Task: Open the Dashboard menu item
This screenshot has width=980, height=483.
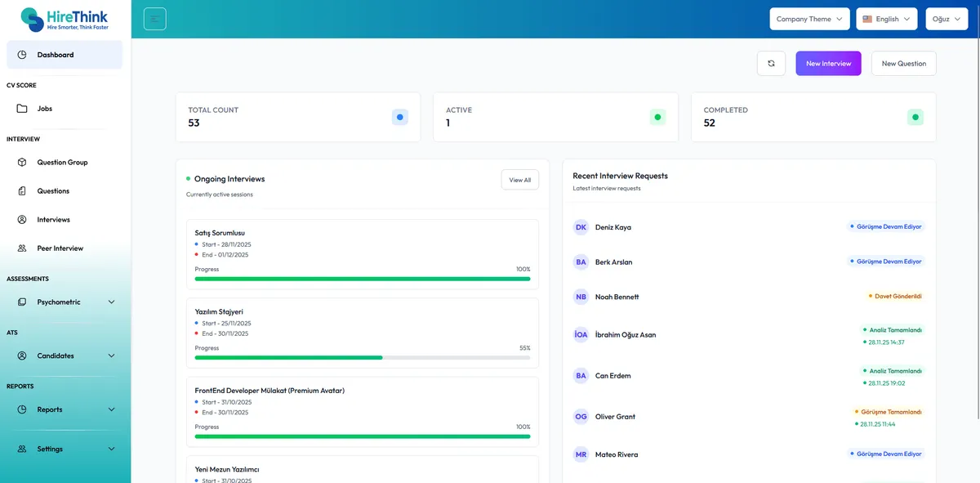Action: click(65, 55)
